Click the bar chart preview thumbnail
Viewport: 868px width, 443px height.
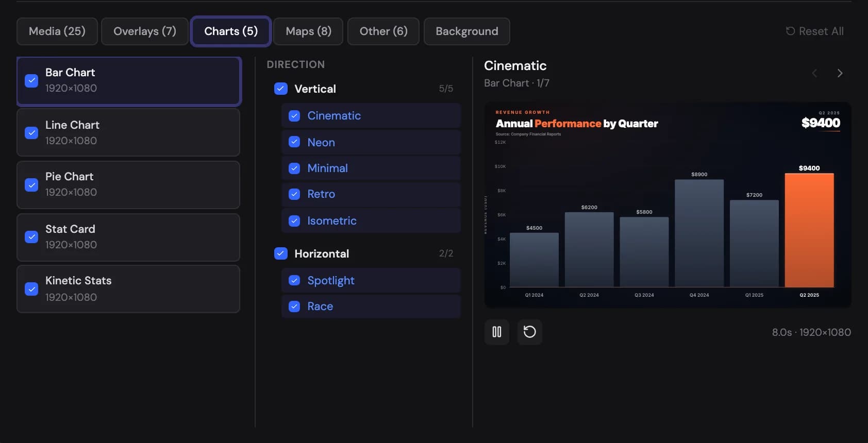click(667, 205)
